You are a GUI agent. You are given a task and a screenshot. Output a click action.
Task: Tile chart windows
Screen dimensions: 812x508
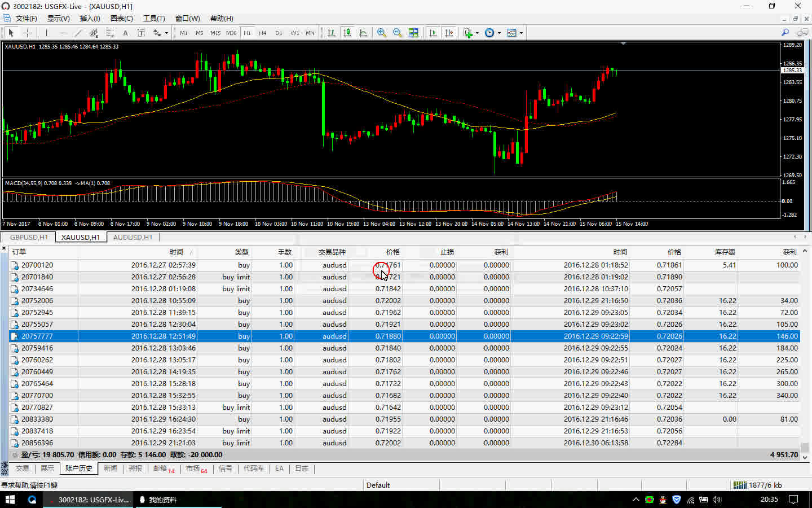click(x=413, y=33)
